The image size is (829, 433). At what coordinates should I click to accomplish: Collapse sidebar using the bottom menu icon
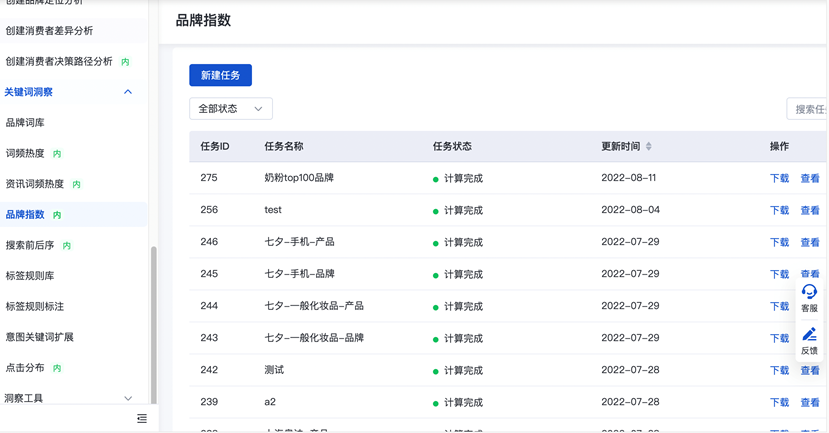click(x=142, y=419)
